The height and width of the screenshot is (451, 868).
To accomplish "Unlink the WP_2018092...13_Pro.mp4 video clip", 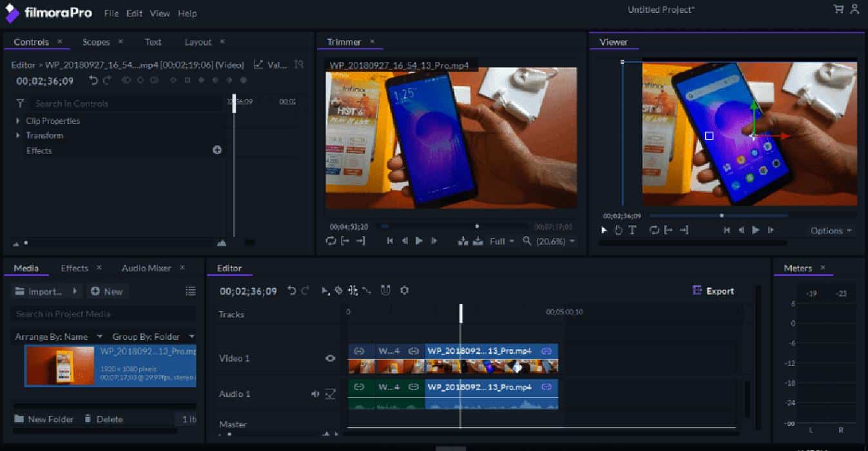I will tap(546, 351).
